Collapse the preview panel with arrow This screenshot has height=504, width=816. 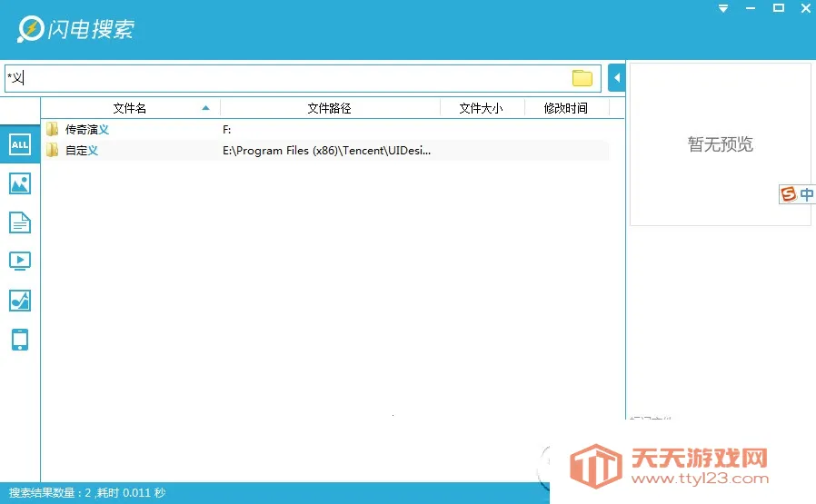click(x=616, y=78)
